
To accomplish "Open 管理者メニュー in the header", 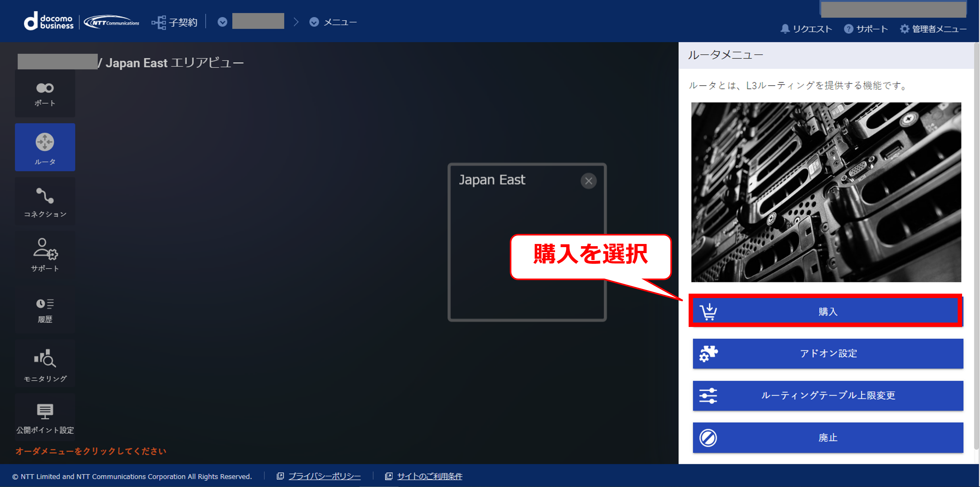I will 933,29.
